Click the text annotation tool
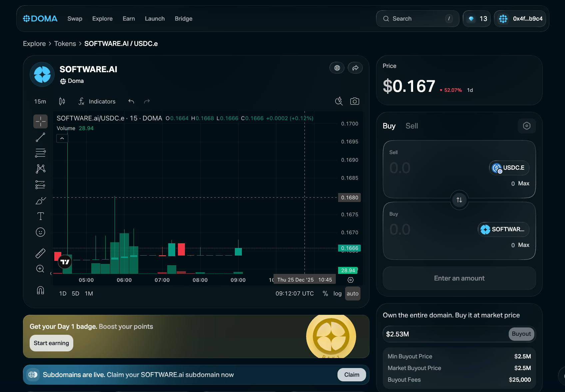 point(40,216)
